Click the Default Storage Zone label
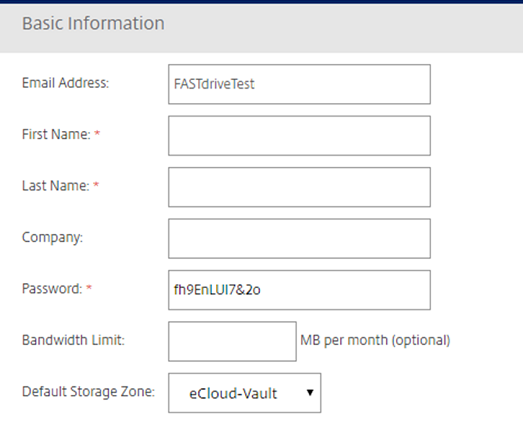Viewport: 523px width, 424px height. [88, 392]
